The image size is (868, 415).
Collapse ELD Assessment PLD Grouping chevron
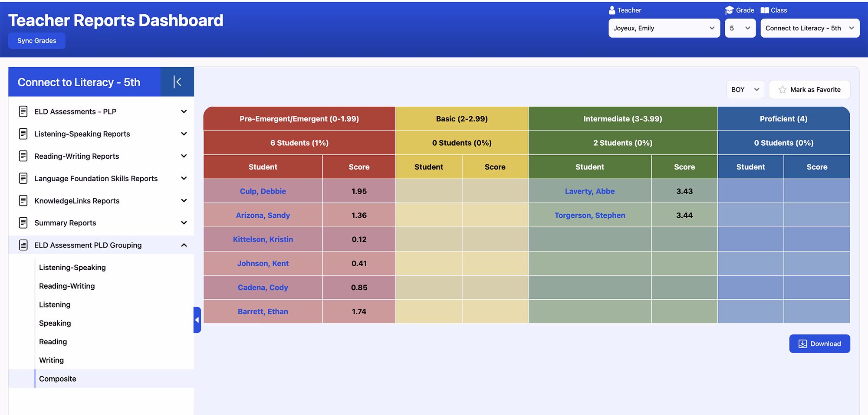[184, 245]
